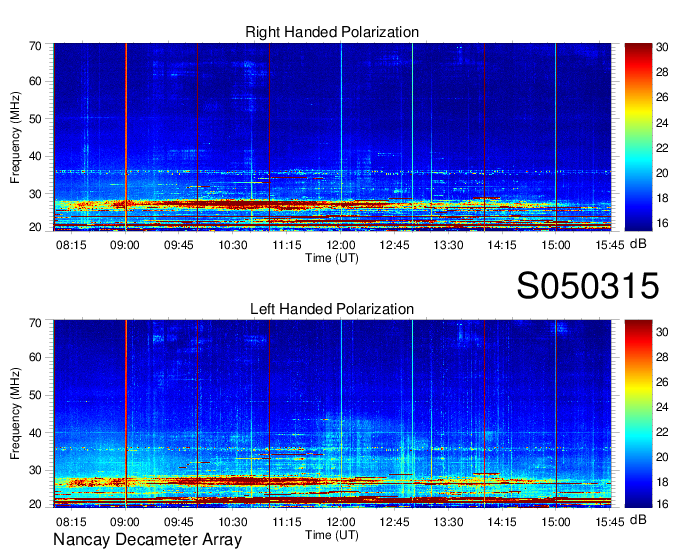Viewport: 680px width, 552px height.
Task: Click the 24 value on top color bar scale
Action: pos(662,123)
